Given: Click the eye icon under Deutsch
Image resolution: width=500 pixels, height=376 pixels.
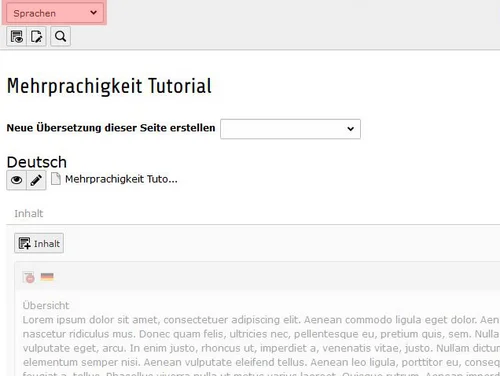Looking at the screenshot, I should pyautogui.click(x=16, y=180).
